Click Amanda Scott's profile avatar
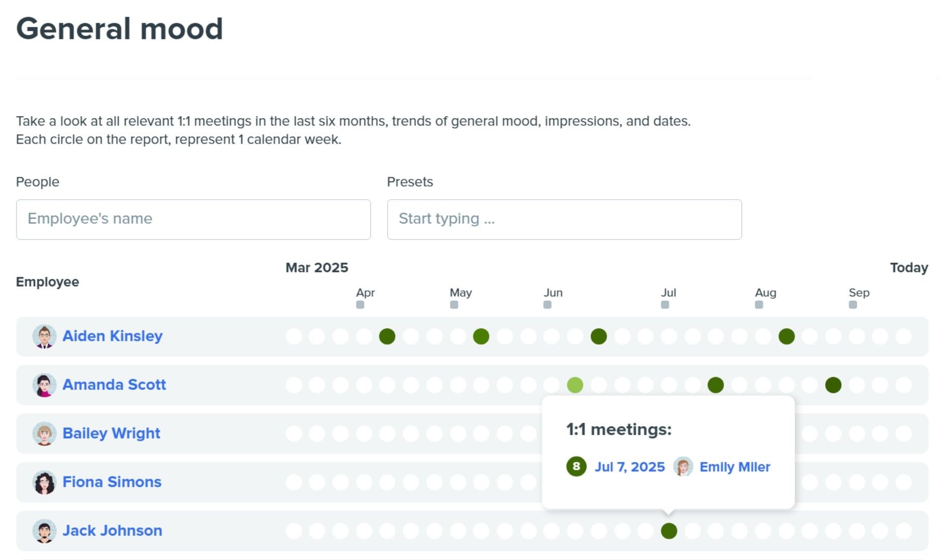 [44, 385]
